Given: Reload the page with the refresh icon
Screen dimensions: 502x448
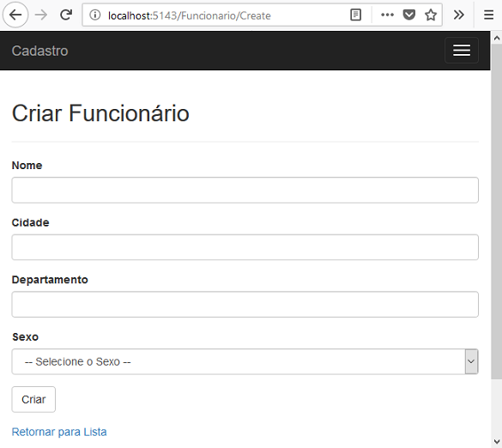Looking at the screenshot, I should [x=66, y=15].
